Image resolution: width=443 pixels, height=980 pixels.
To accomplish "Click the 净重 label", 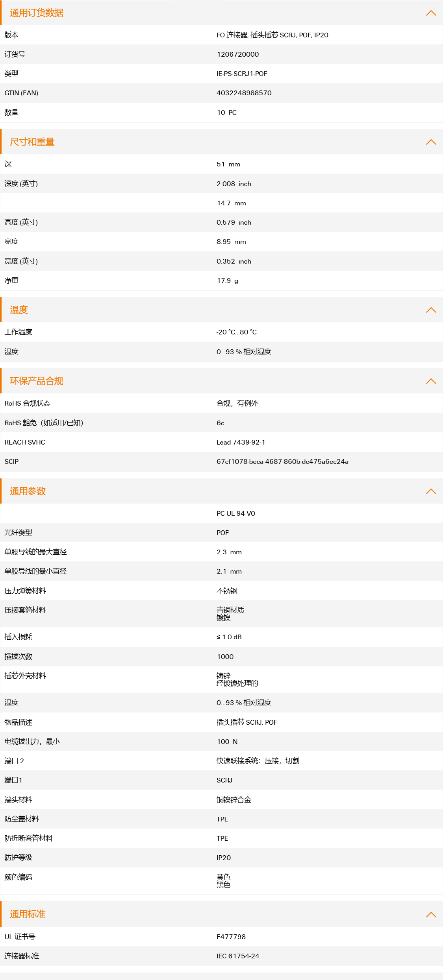I will click(x=11, y=281).
